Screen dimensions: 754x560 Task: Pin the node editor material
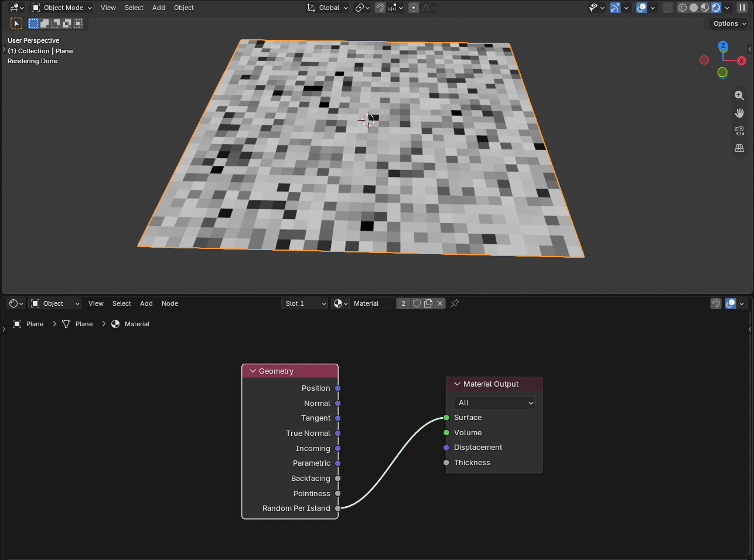pyautogui.click(x=455, y=303)
